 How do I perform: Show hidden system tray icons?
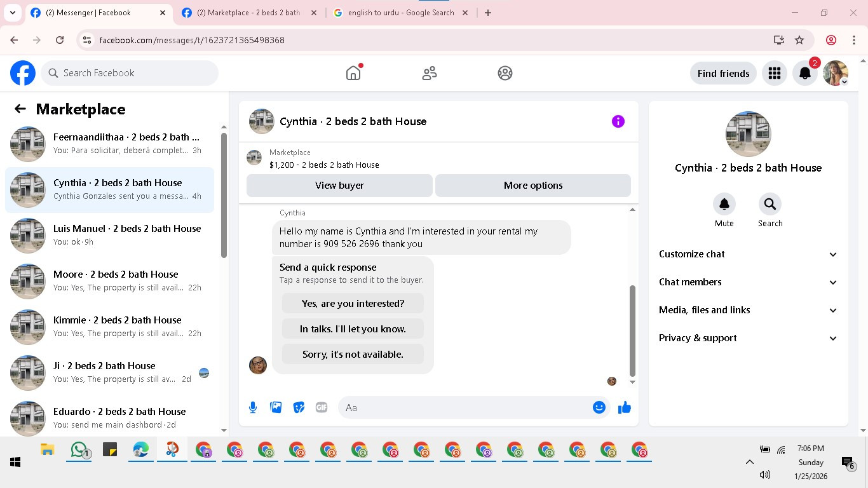point(749,462)
